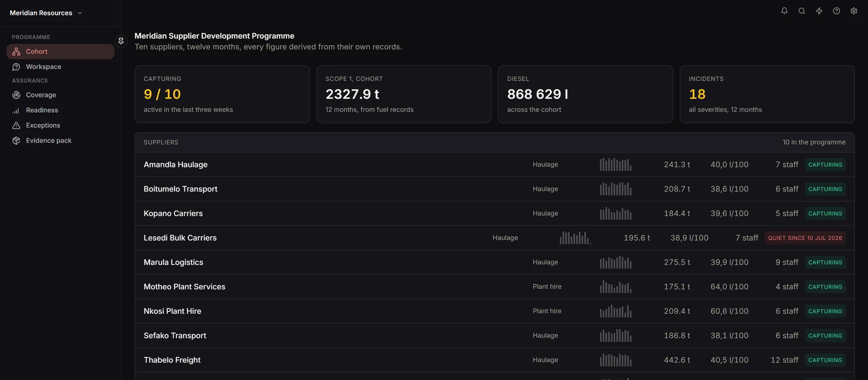
Task: Click Nkosi Plant Hire's sparkline chart
Action: click(x=615, y=311)
